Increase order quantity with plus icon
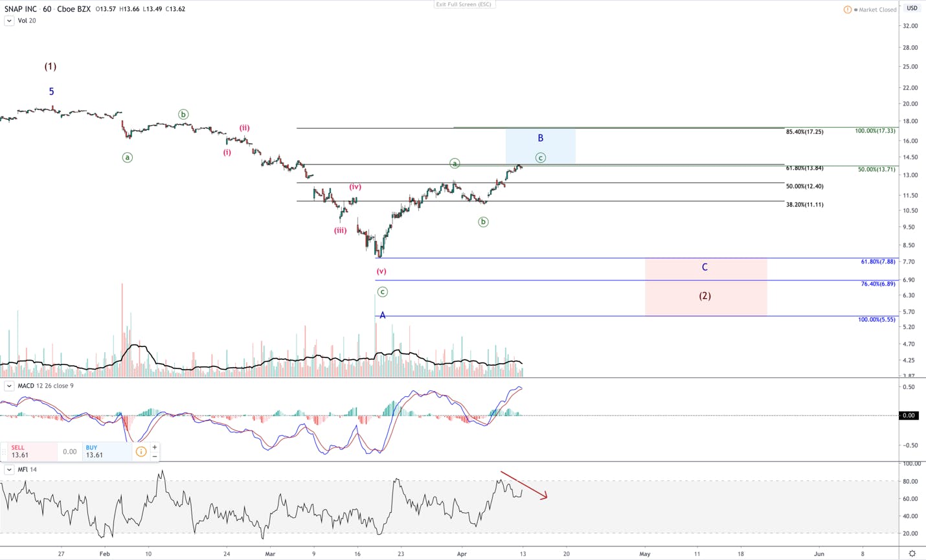926x560 pixels. click(x=154, y=447)
